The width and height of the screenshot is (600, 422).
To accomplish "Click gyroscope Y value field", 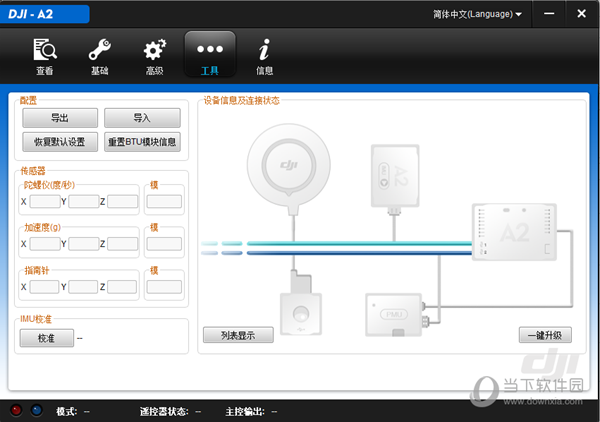I will coord(83,201).
